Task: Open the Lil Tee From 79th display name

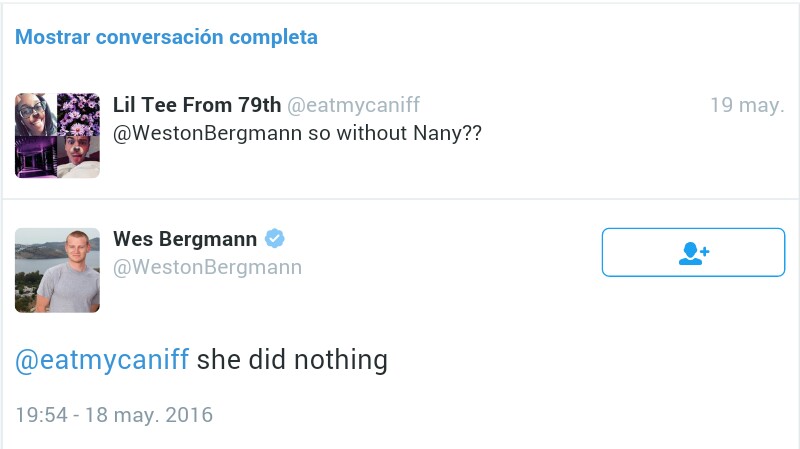Action: click(197, 105)
